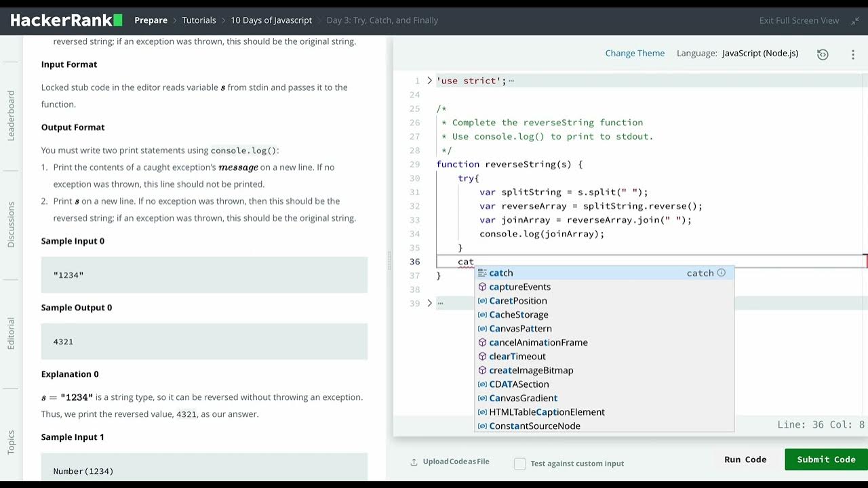Go to Prepare in breadcrumb
This screenshot has height=488, width=868.
tap(151, 20)
